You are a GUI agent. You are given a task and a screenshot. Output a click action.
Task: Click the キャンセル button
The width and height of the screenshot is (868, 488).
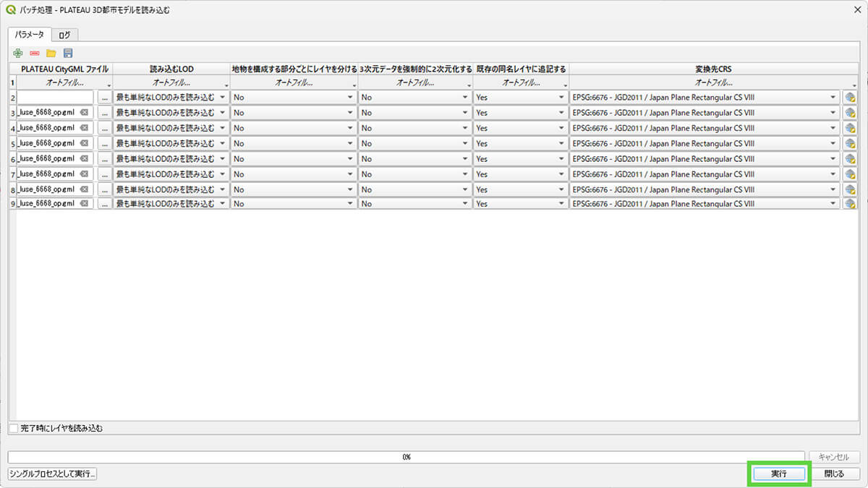pyautogui.click(x=834, y=457)
